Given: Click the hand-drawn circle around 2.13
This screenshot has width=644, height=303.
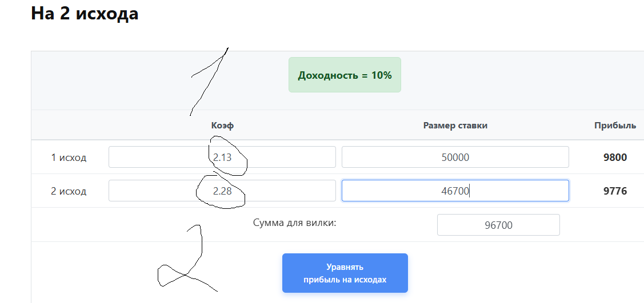Looking at the screenshot, I should [246, 163].
